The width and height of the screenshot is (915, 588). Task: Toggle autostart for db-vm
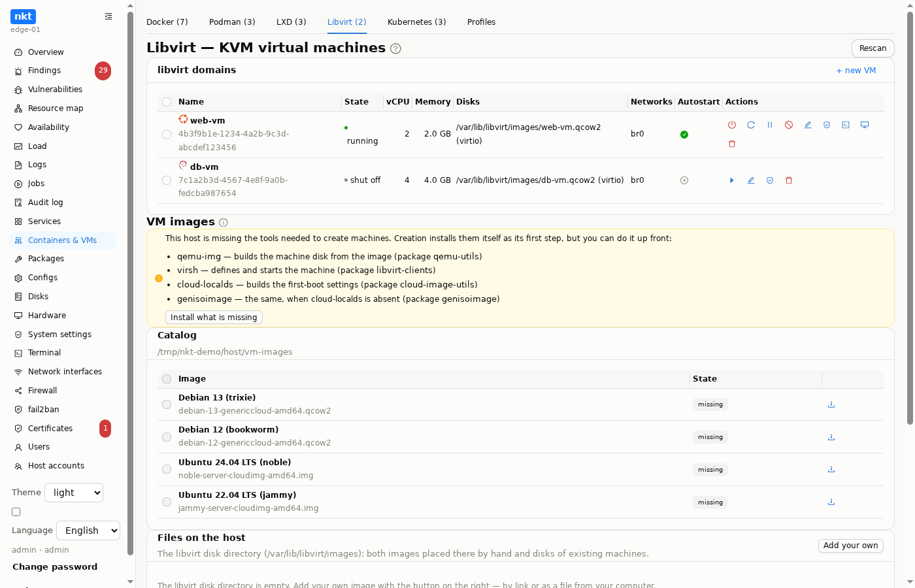point(684,180)
